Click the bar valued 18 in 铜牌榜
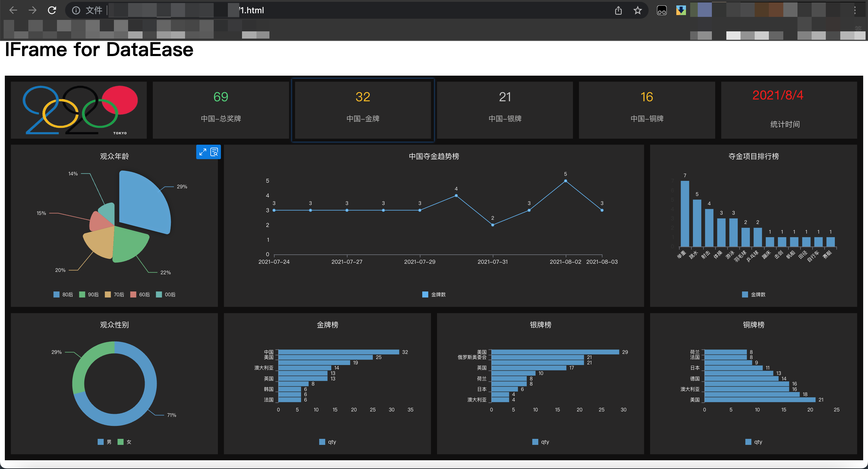This screenshot has width=868, height=469. [752, 394]
